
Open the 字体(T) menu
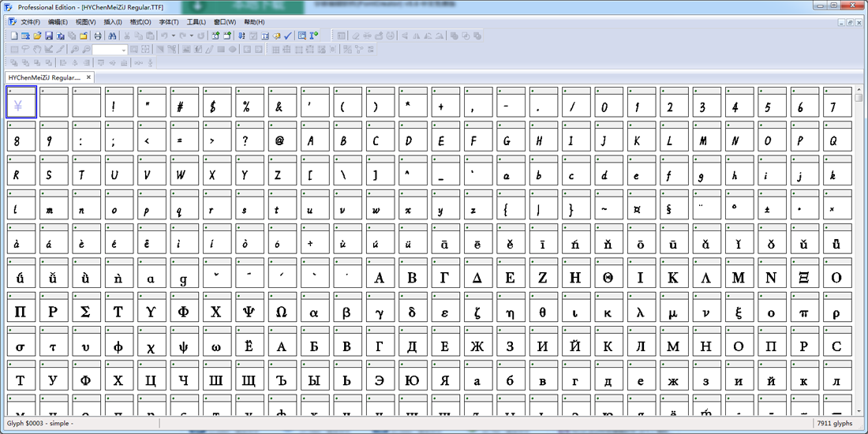pos(169,22)
